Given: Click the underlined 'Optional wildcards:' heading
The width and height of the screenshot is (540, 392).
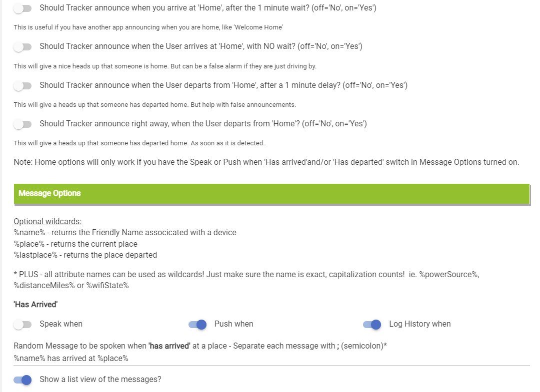Looking at the screenshot, I should 47,221.
